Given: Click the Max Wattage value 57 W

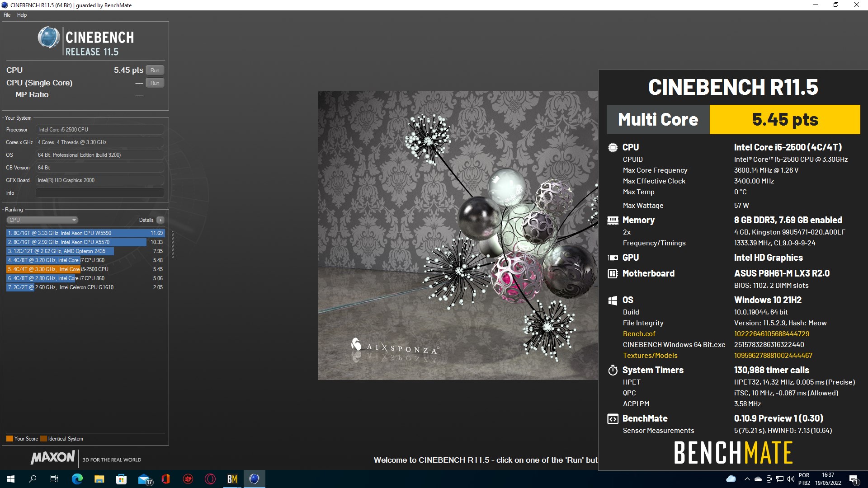Looking at the screenshot, I should [741, 206].
